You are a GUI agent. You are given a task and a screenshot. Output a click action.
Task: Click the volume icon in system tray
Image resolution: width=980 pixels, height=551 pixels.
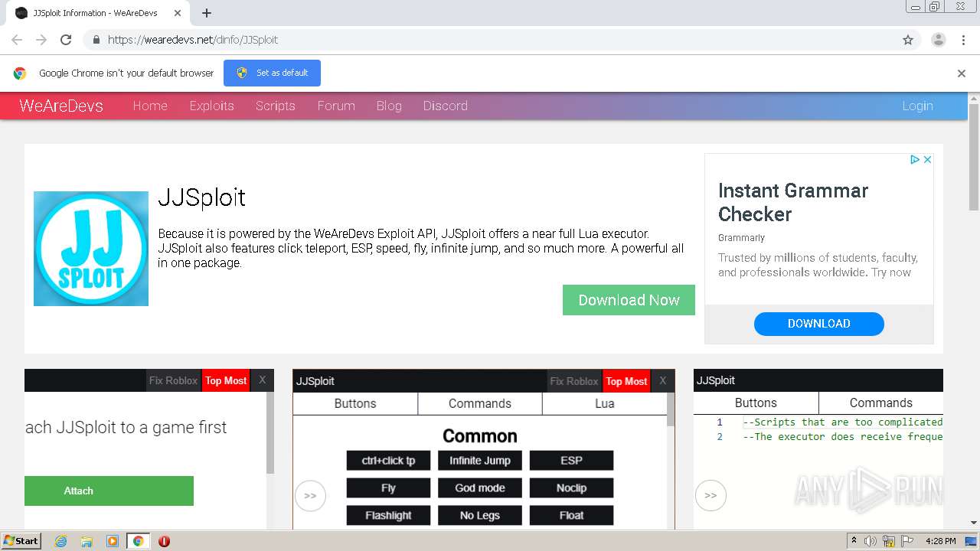point(871,541)
